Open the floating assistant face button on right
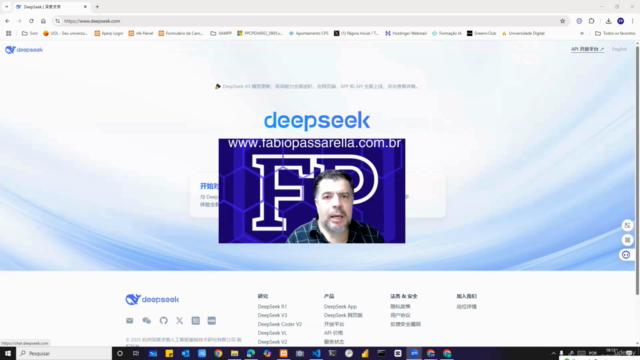The image size is (640, 360). pos(626,255)
